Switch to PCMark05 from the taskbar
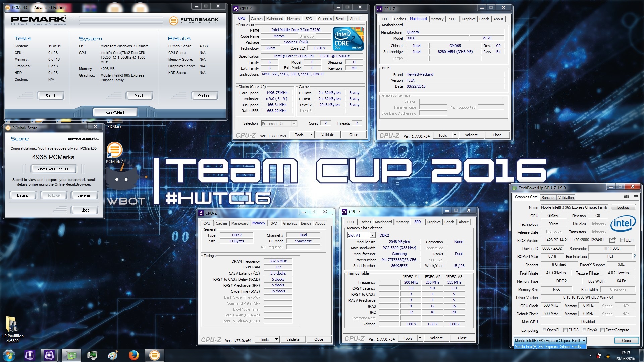Screen dimensions: 644x362 coord(154,355)
